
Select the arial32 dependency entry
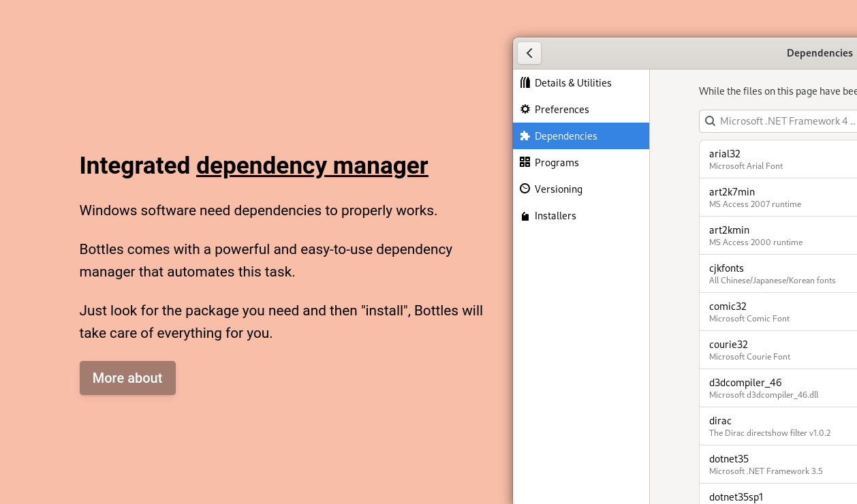[x=778, y=159]
